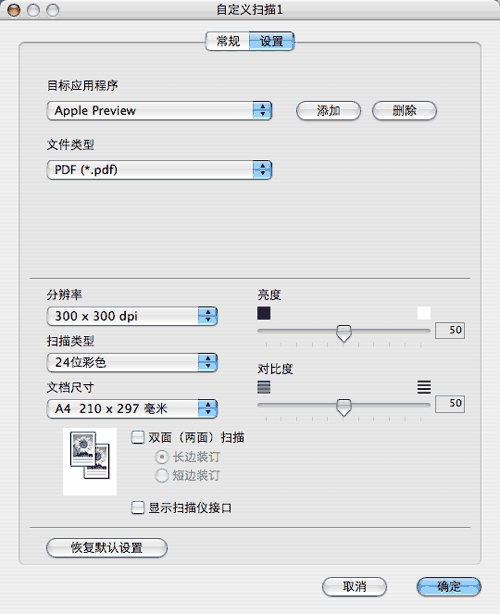Toggle 显示扫描仪接口 checkbox
This screenshot has width=500, height=614.
[x=137, y=507]
